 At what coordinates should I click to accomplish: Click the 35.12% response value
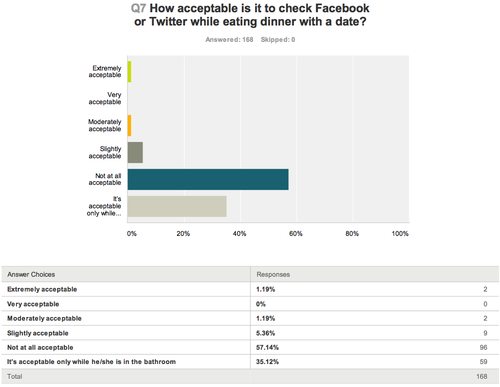coord(267,362)
